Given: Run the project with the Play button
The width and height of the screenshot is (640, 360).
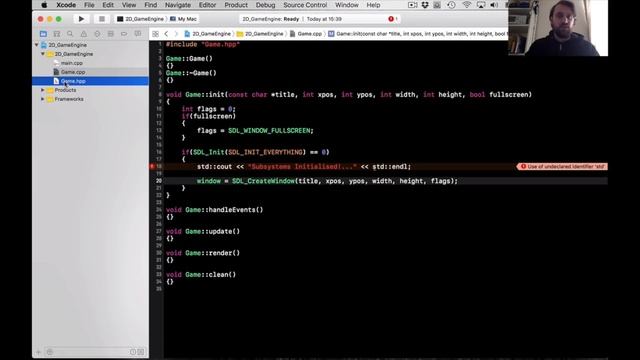Looking at the screenshot, I should [x=81, y=19].
